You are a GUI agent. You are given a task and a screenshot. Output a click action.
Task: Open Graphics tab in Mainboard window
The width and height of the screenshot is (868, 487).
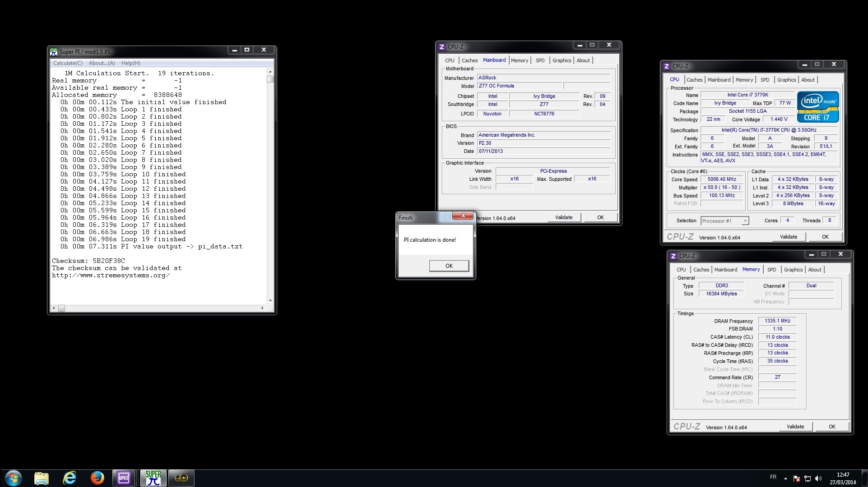tap(562, 60)
